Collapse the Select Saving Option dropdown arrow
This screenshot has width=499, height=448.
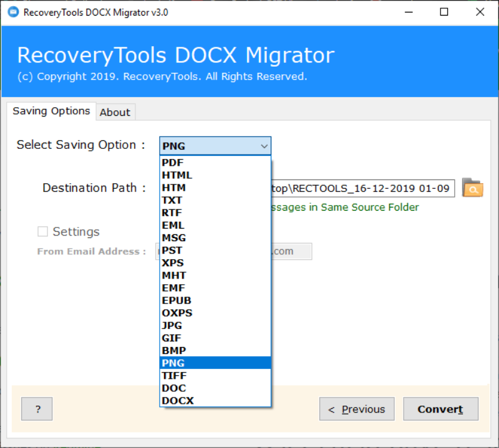[x=264, y=146]
